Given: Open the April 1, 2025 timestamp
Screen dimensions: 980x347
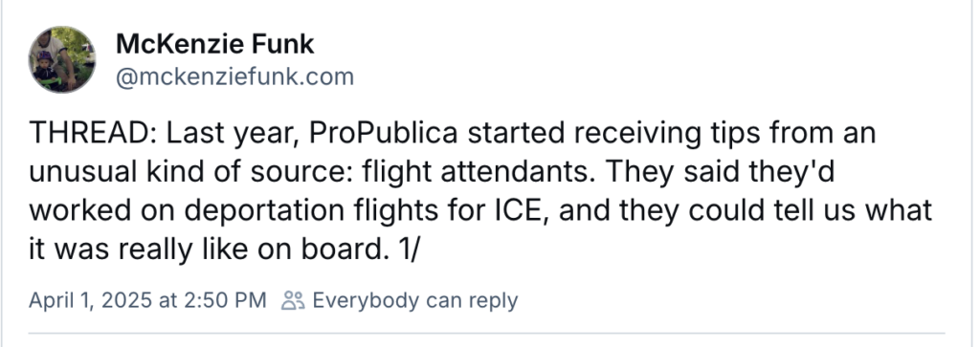Looking at the screenshot, I should (147, 300).
